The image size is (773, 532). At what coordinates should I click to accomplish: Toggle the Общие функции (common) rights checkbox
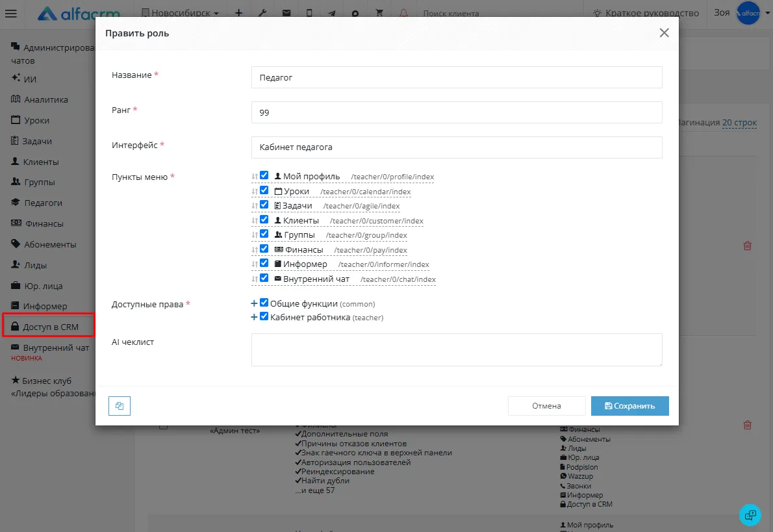click(x=264, y=303)
